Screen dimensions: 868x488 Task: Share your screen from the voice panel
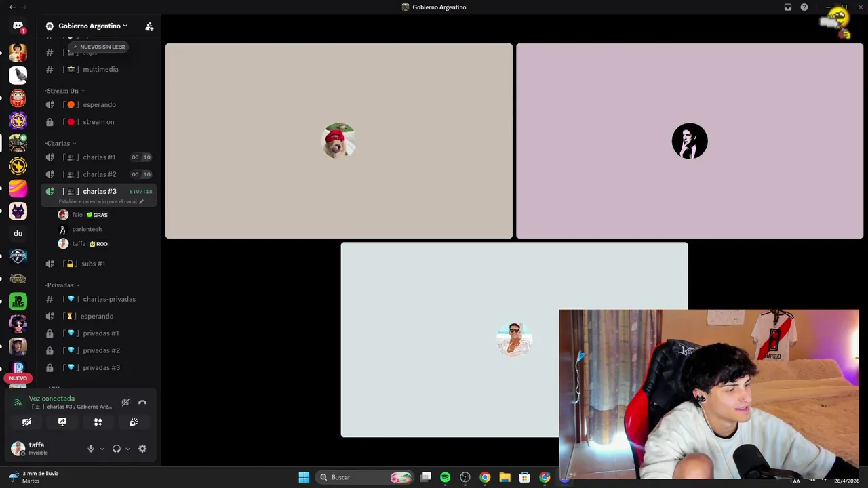point(62,422)
